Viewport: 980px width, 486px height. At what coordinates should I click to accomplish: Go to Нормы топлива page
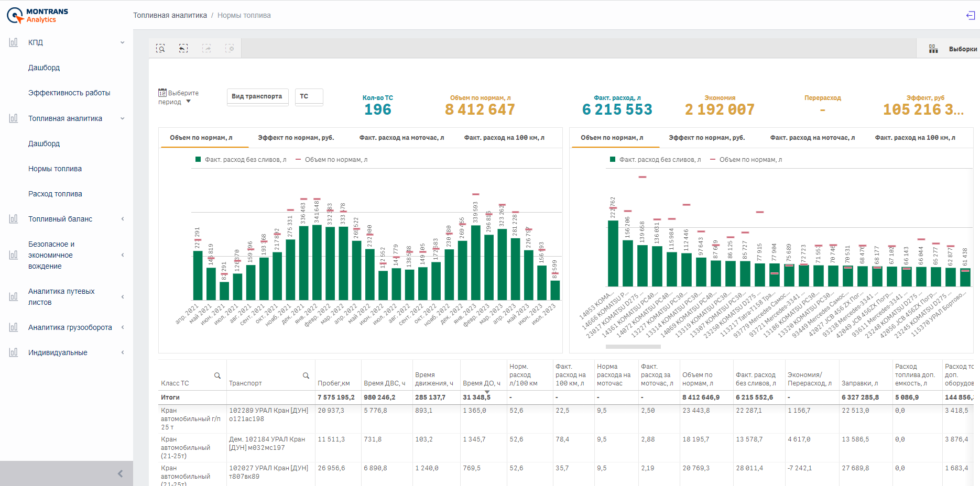55,169
